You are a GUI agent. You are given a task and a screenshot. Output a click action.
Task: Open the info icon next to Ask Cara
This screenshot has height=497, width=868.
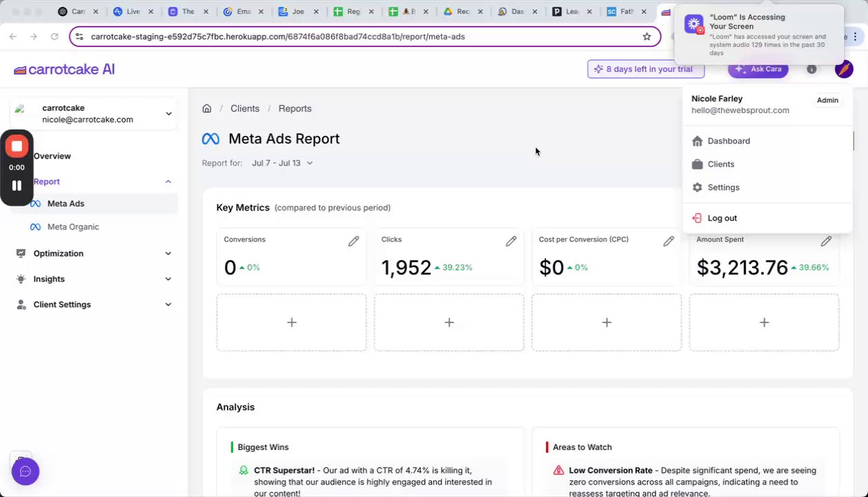(811, 69)
